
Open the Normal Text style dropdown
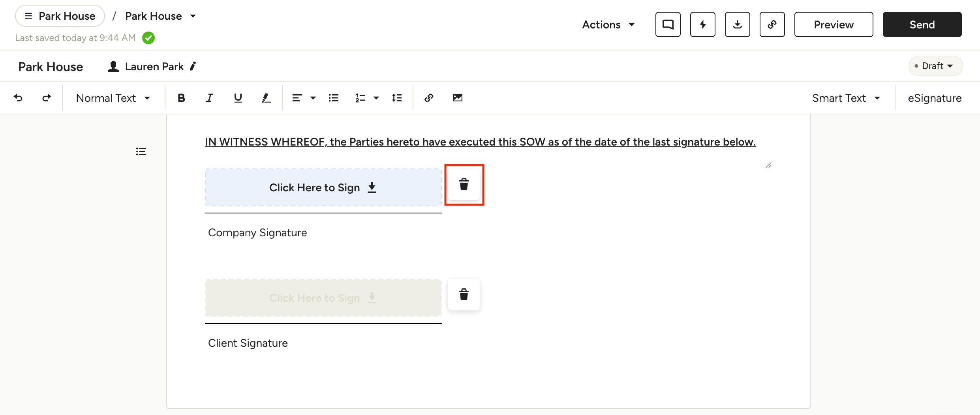click(x=113, y=98)
